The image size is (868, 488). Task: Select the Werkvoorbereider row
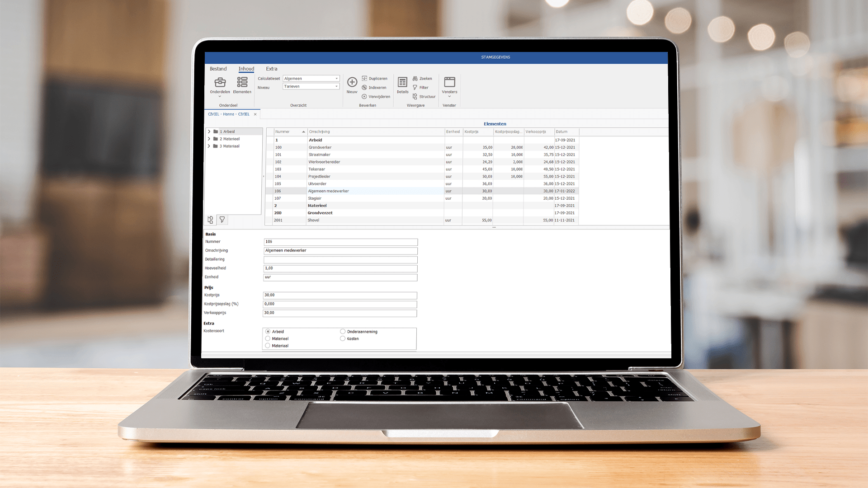[423, 162]
